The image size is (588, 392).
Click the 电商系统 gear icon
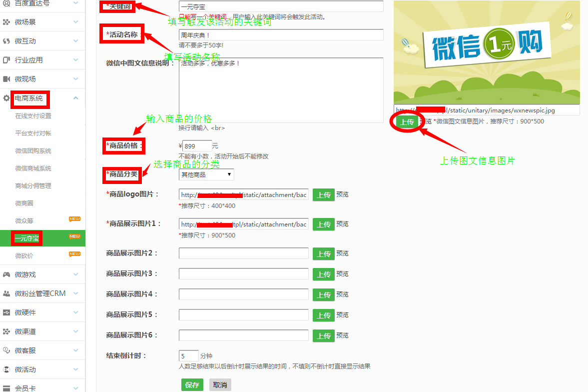[x=6, y=98]
